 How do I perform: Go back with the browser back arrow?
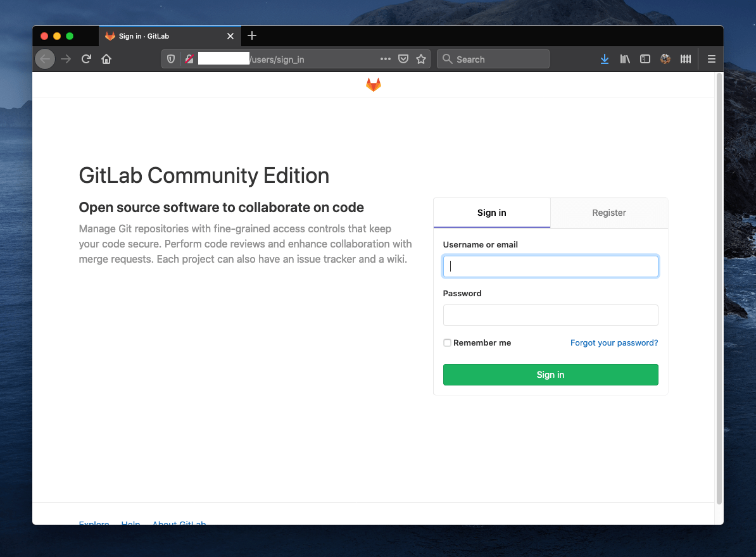pos(45,59)
